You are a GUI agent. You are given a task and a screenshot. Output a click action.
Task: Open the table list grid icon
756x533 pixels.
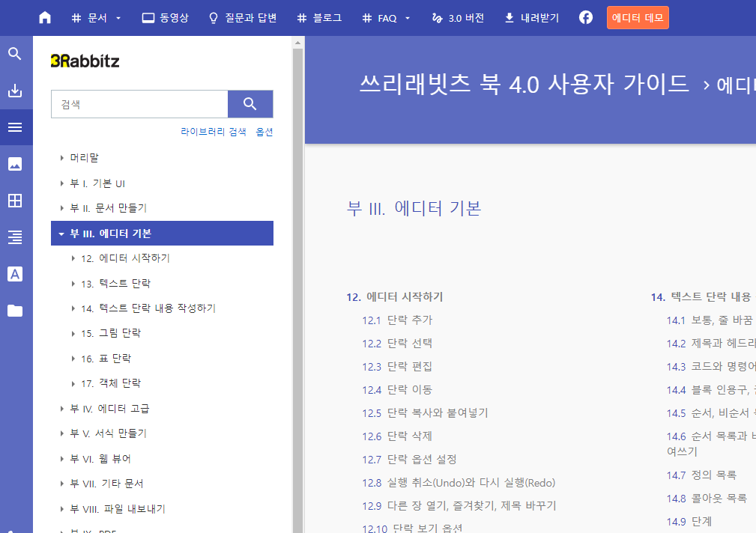[15, 201]
